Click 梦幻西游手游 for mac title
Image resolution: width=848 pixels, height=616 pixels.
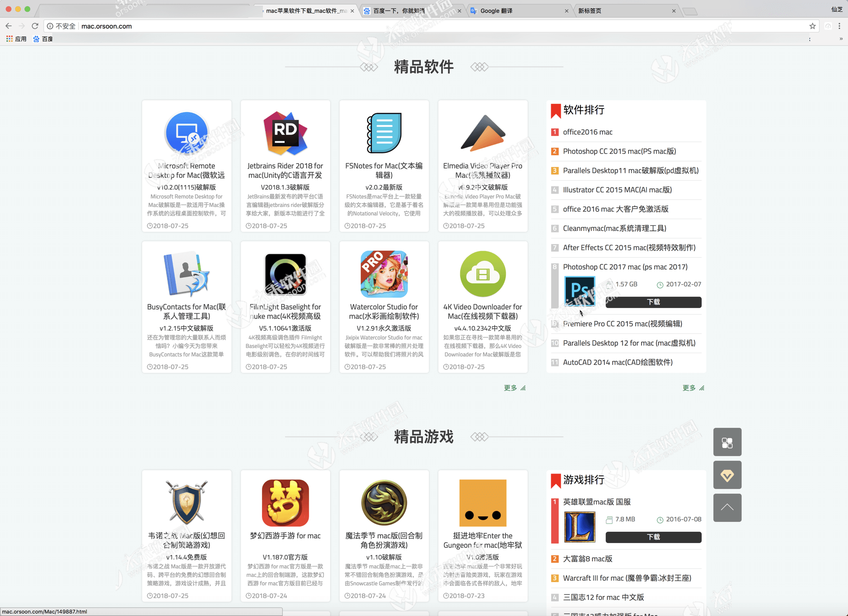[285, 536]
